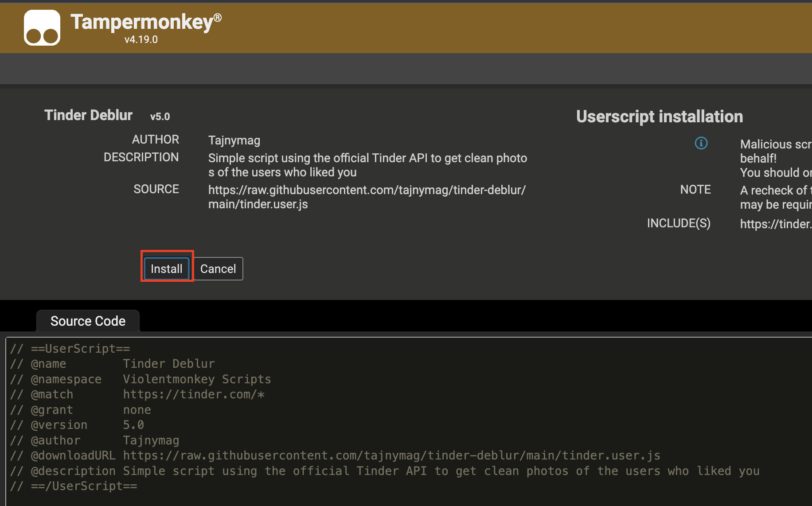This screenshot has height=506, width=812.
Task: Click the SOURCE field label
Action: (x=156, y=189)
